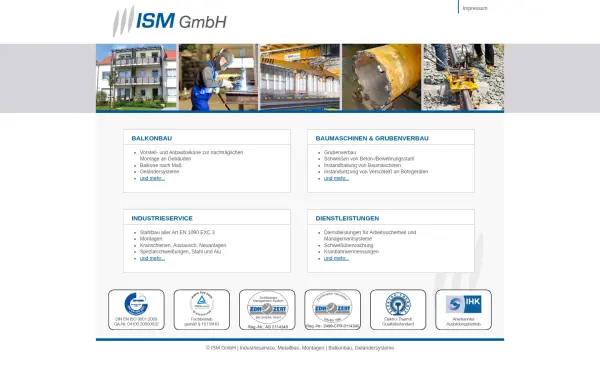Click the ZDH-ZERT AS 0114349 badge
Viewport: 600px width, 375px height.
267,310
